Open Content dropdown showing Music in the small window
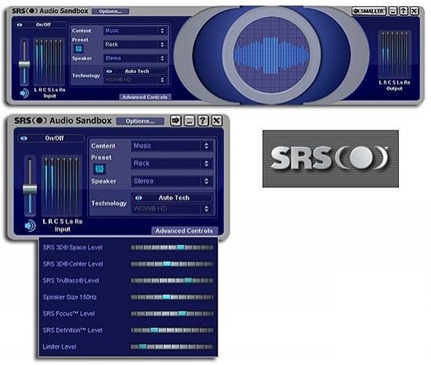This screenshot has width=431, height=365. 172,146
